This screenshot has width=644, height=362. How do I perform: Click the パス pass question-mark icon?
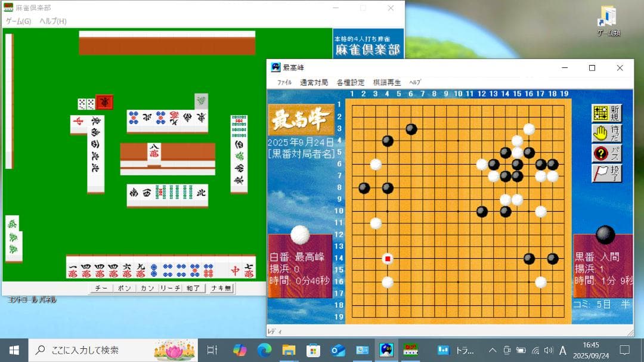pos(606,153)
